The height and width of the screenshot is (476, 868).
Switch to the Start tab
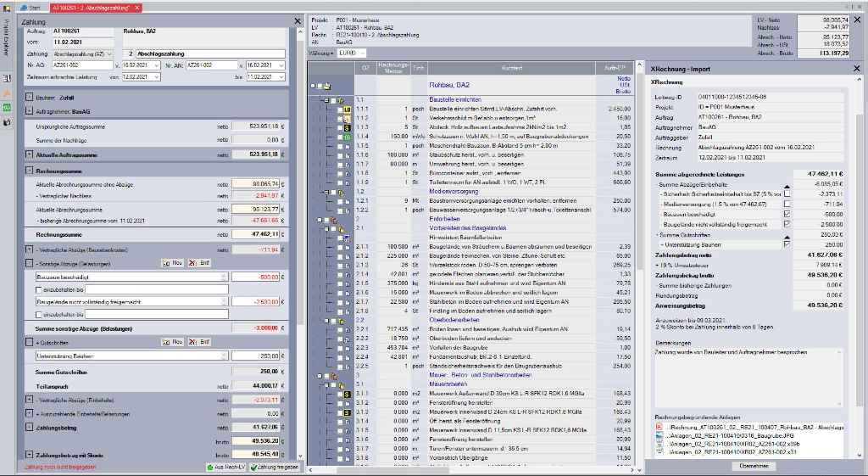coord(34,6)
